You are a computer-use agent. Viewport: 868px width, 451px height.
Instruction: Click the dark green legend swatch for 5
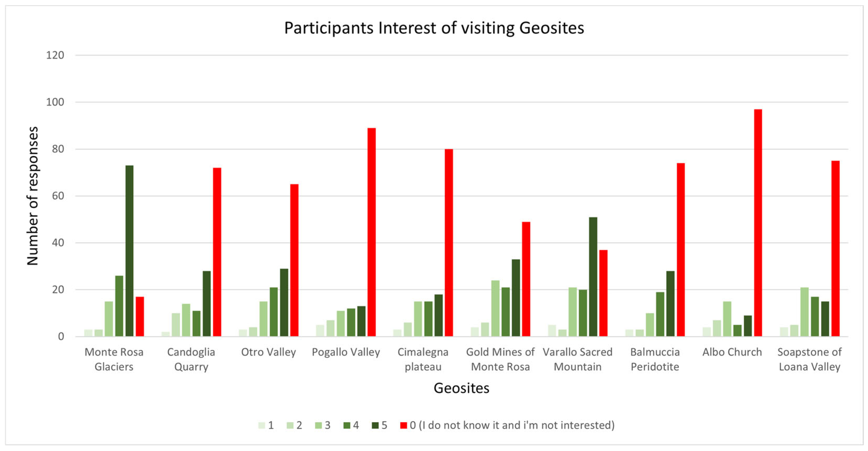coord(375,425)
